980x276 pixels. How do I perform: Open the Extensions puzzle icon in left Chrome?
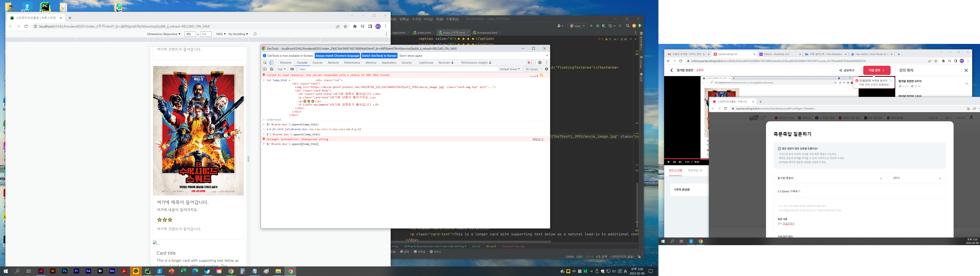tap(355, 26)
